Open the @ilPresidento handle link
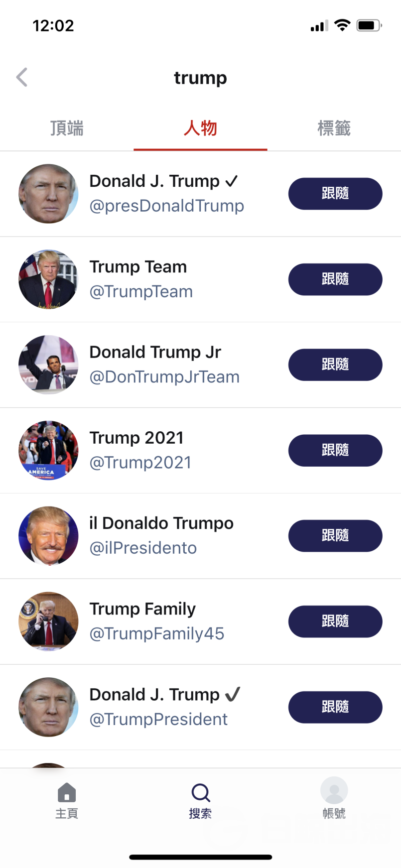Viewport: 401px width, 868px height. tap(143, 548)
